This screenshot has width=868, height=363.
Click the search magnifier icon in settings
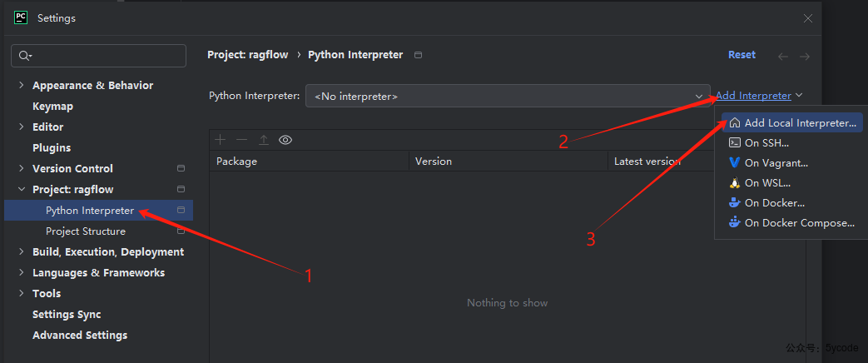pyautogui.click(x=25, y=56)
